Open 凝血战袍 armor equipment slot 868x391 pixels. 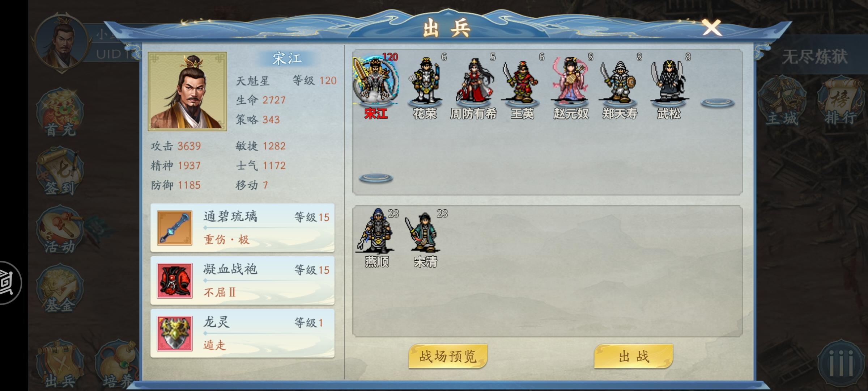242,281
